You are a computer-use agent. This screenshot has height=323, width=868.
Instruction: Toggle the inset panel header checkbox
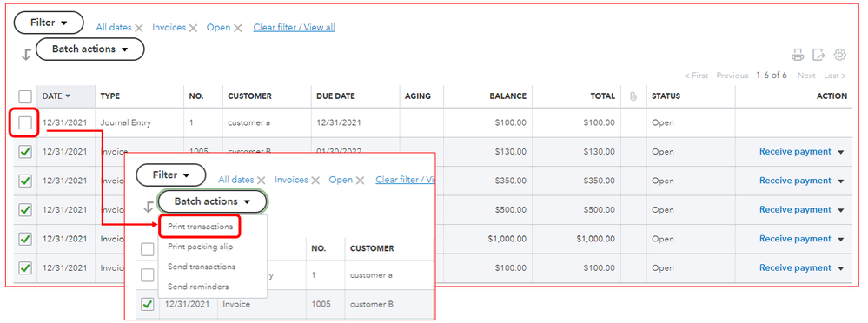click(147, 249)
